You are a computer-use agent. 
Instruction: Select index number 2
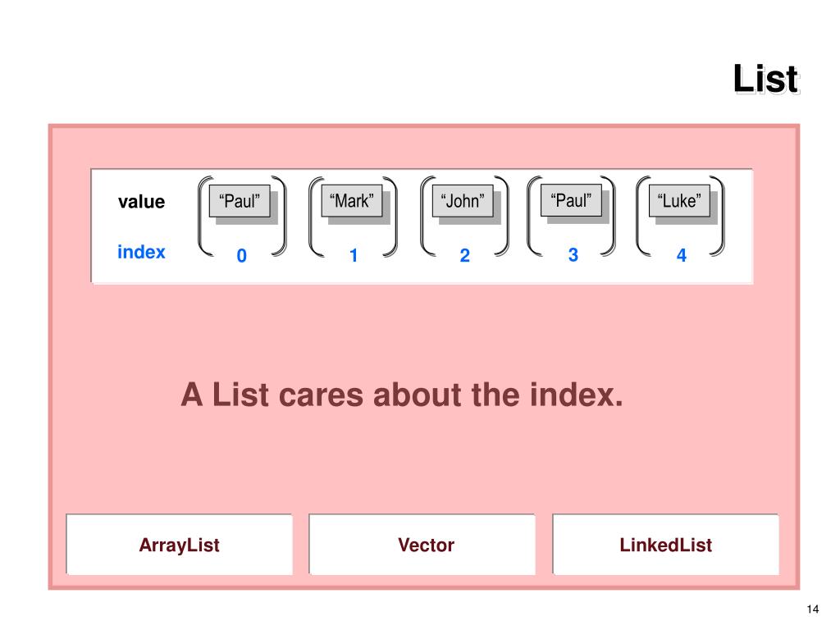click(x=465, y=255)
